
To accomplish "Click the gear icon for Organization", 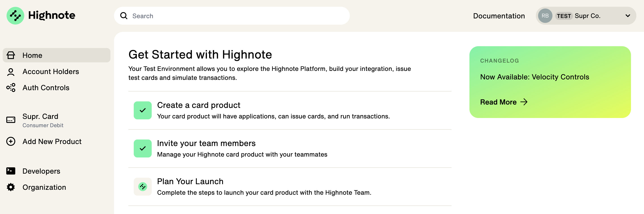I will point(11,187).
